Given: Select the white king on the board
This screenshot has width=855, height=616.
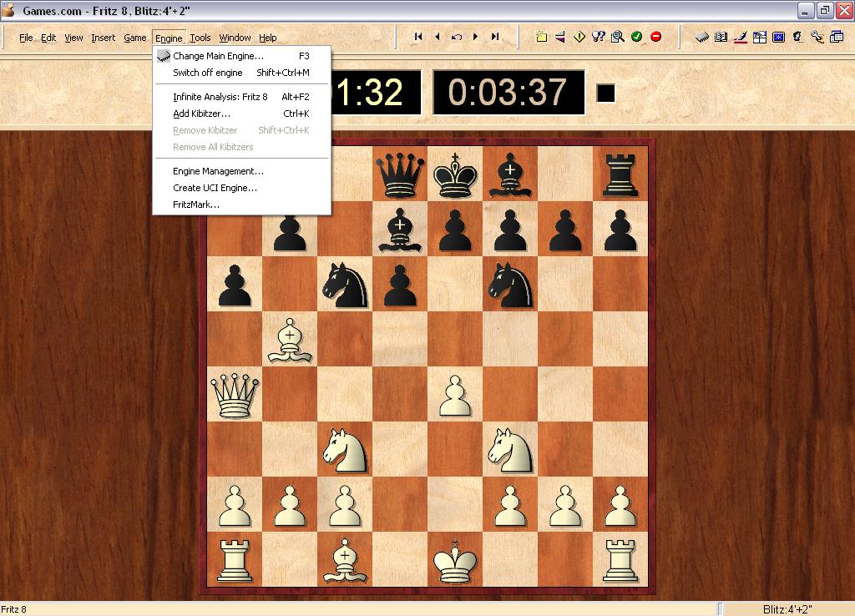Looking at the screenshot, I should pyautogui.click(x=455, y=560).
